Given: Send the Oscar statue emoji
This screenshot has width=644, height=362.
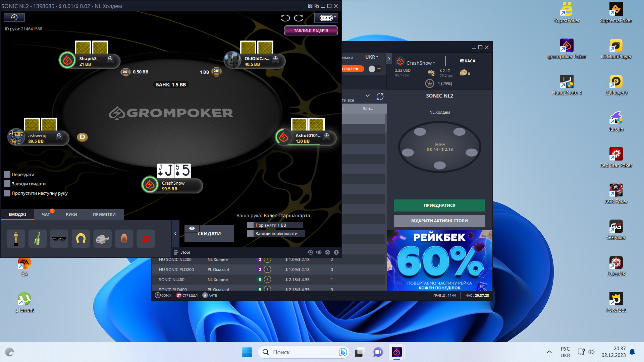Looking at the screenshot, I should coord(16,239).
